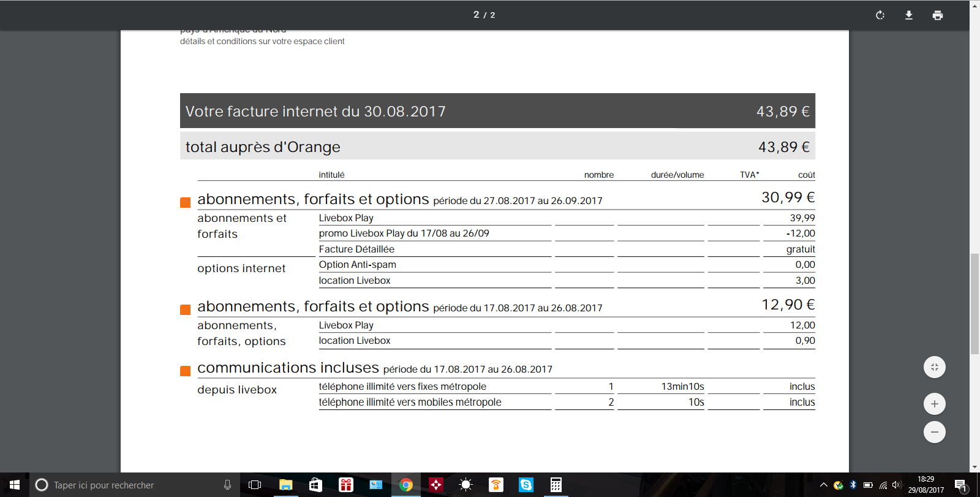Click the "coût" column header
The width and height of the screenshot is (980, 497).
point(807,175)
